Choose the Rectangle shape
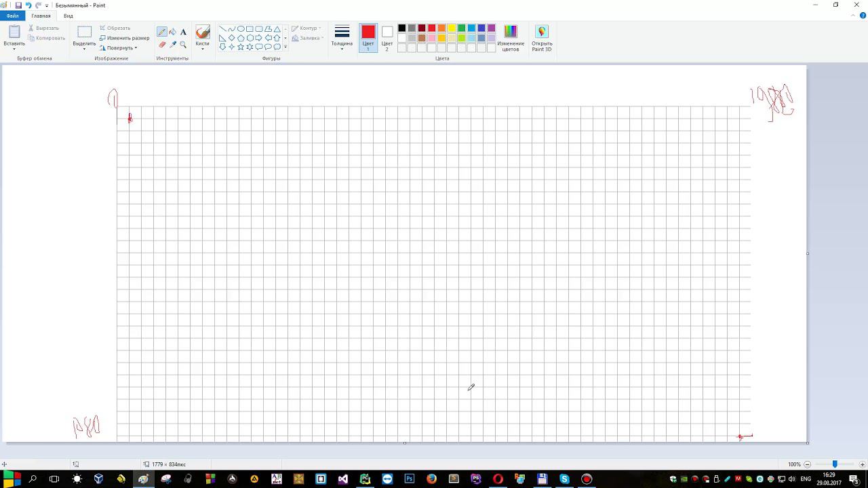The width and height of the screenshot is (868, 488). (250, 29)
